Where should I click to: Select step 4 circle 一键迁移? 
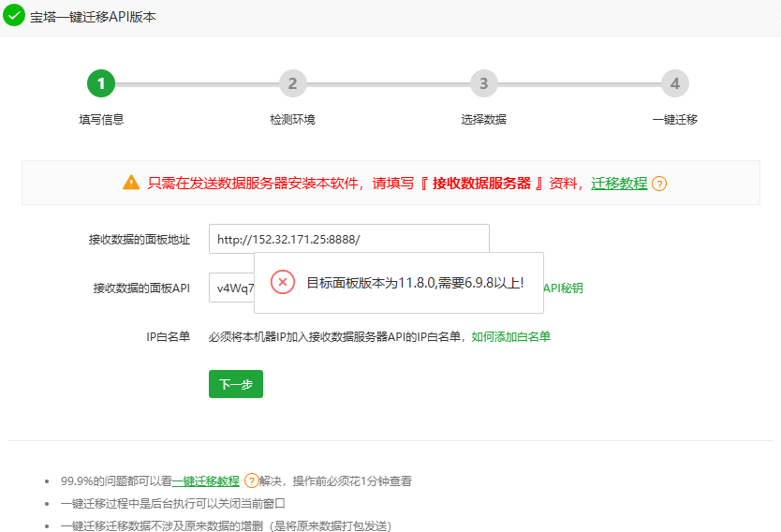pyautogui.click(x=675, y=83)
